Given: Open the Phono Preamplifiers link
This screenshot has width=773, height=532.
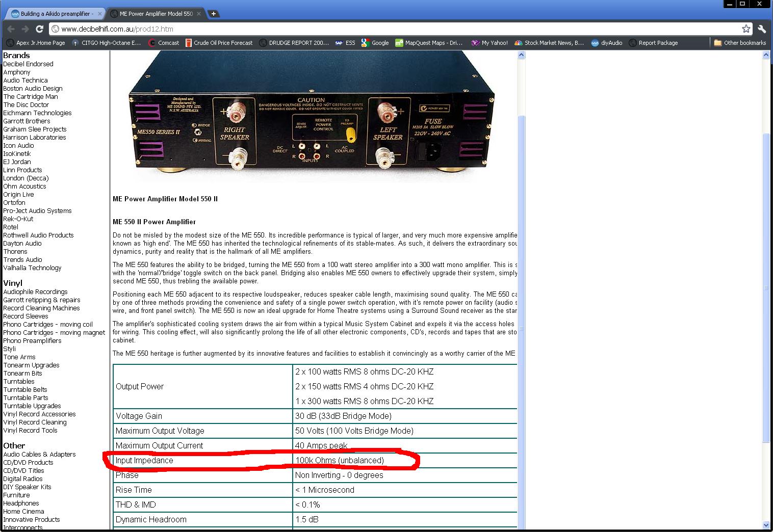Looking at the screenshot, I should coord(32,340).
